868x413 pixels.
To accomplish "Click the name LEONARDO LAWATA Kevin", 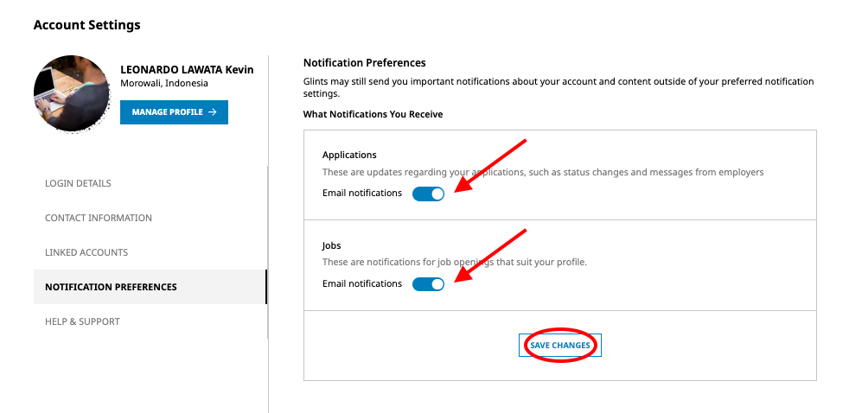I will [187, 70].
